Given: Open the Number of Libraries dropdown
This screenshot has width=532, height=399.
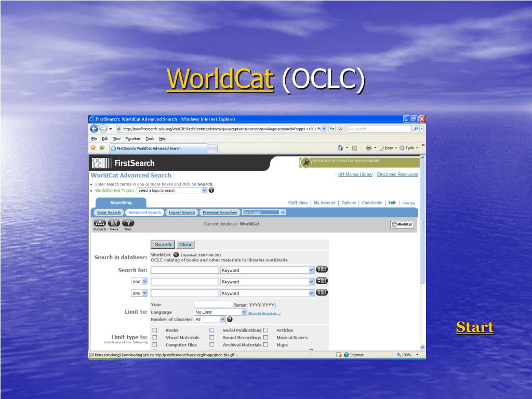Looking at the screenshot, I should (210, 320).
